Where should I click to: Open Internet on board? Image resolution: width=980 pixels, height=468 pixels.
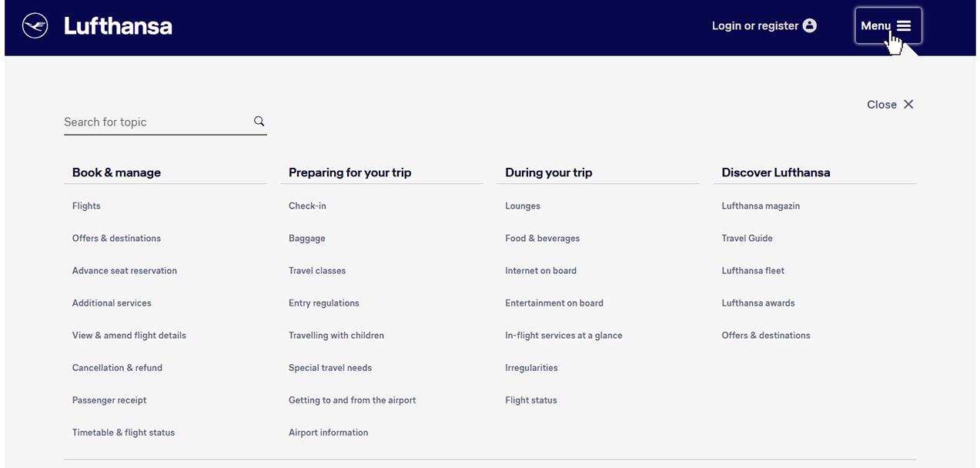[x=540, y=271]
